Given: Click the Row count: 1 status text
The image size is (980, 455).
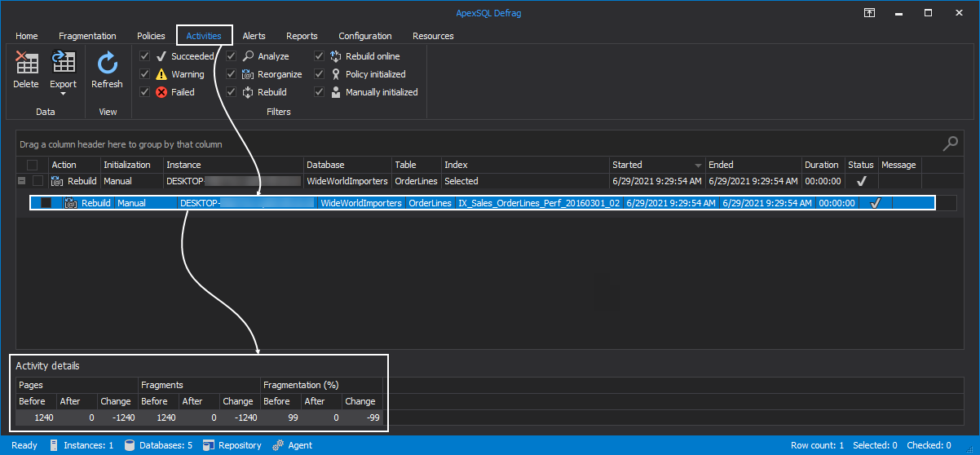Looking at the screenshot, I should [x=817, y=445].
